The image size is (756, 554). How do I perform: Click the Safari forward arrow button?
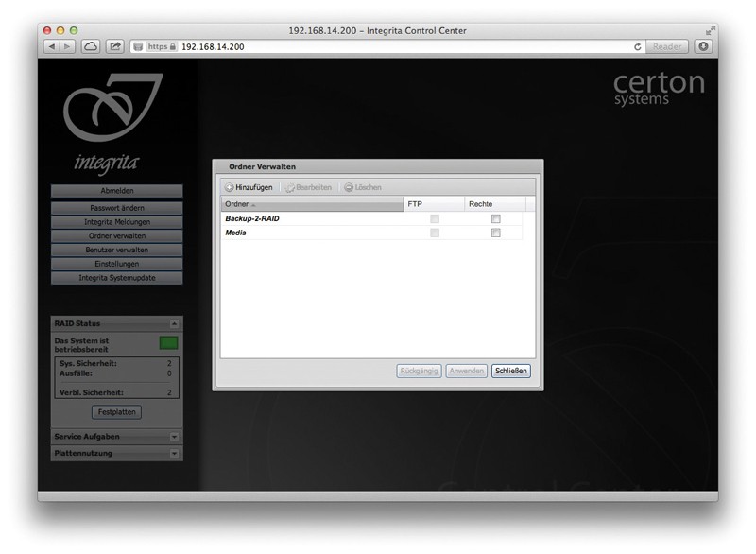67,46
